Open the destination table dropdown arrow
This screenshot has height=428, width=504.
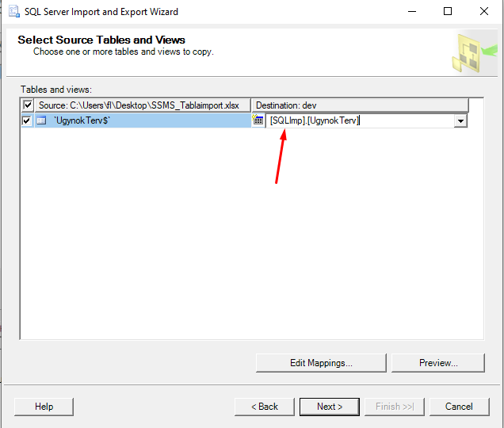pyautogui.click(x=460, y=121)
